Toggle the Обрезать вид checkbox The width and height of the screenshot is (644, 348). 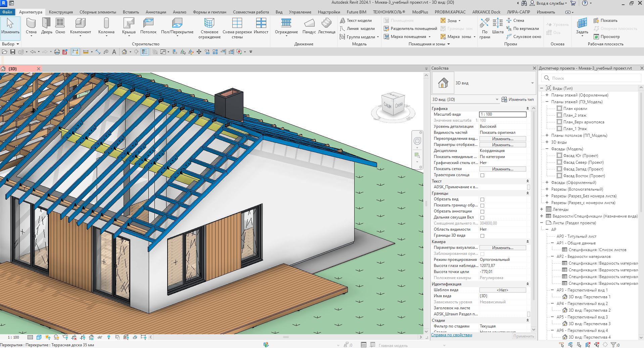482,199
